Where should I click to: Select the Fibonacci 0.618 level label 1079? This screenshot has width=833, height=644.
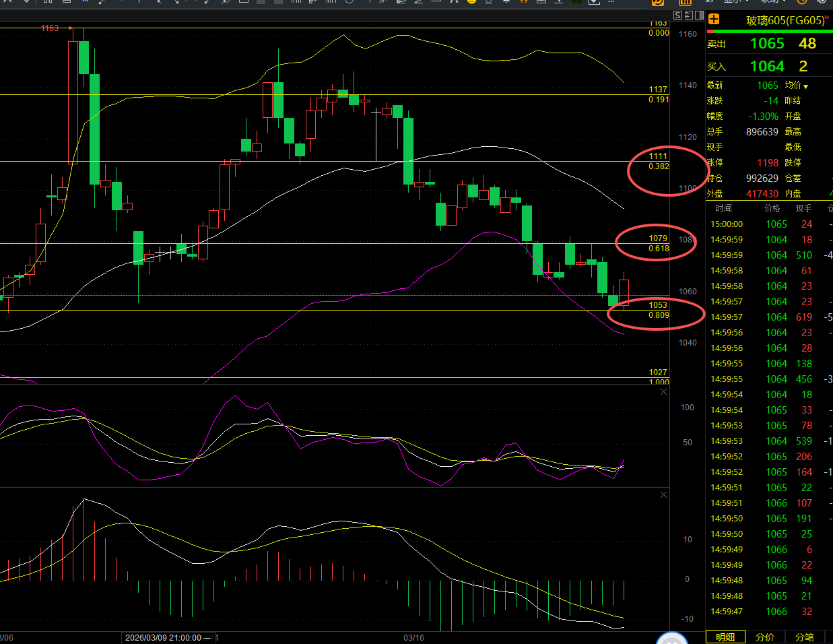pos(658,238)
